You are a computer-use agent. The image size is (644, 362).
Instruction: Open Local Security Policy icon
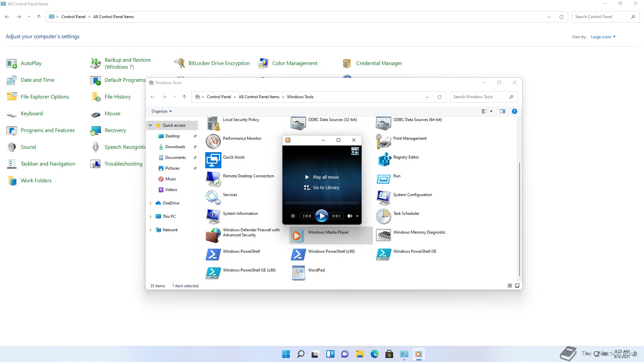pyautogui.click(x=213, y=123)
